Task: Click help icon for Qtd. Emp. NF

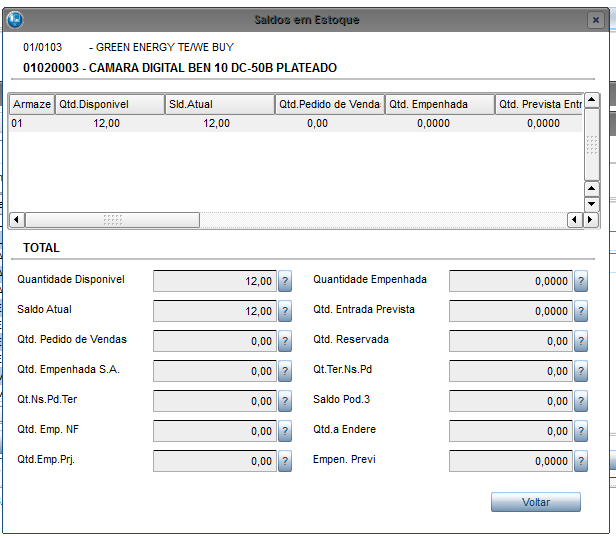Action: point(285,431)
